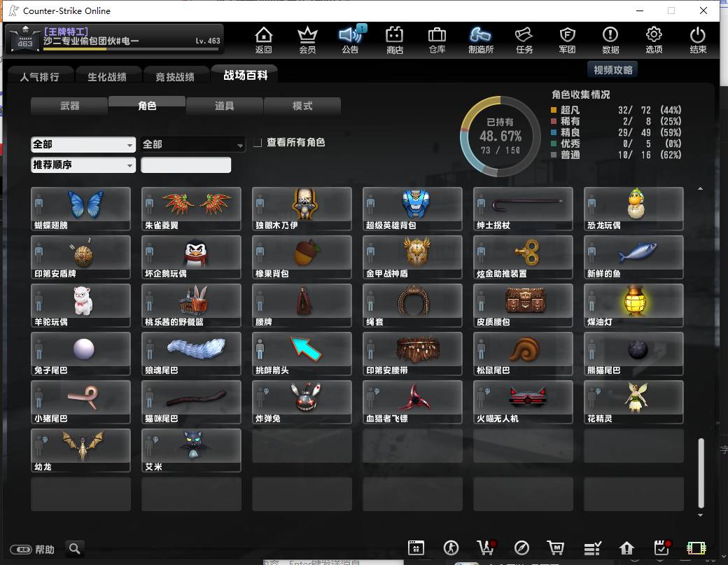The width and height of the screenshot is (728, 565).
Task: Open the dark 全部 filter dropdown
Action: [x=192, y=145]
